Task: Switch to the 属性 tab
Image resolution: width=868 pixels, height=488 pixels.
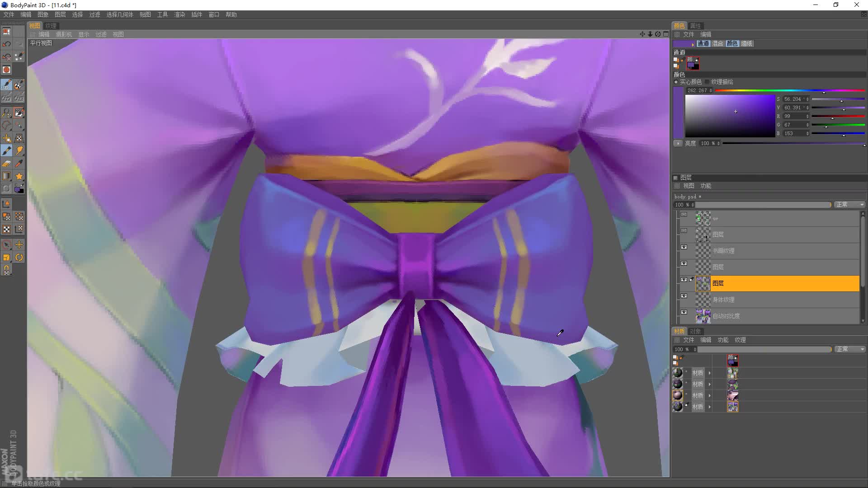Action: pyautogui.click(x=695, y=26)
